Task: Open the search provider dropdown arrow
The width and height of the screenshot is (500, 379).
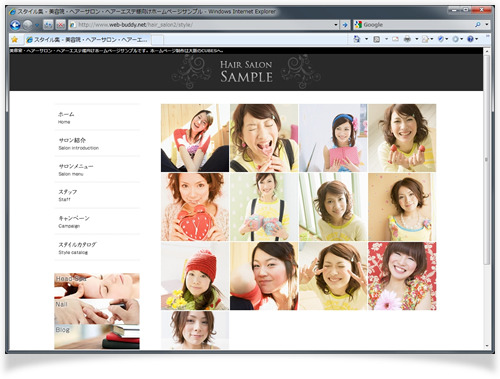Action: point(487,25)
